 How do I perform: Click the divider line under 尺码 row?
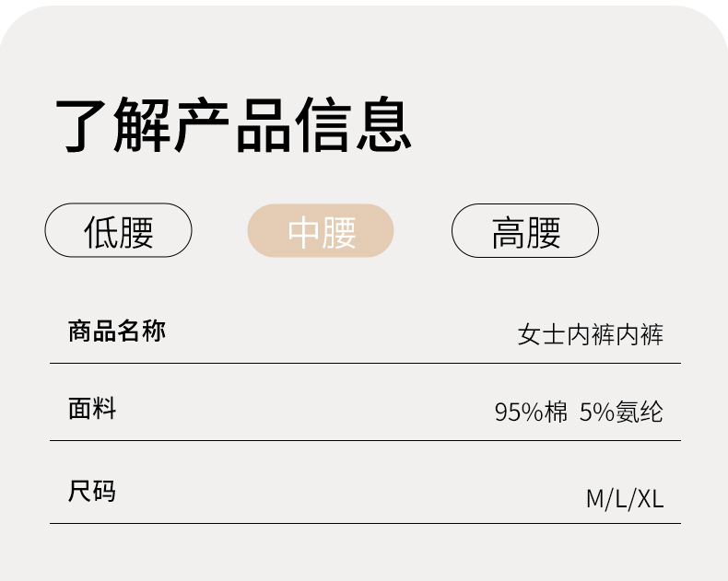click(365, 523)
